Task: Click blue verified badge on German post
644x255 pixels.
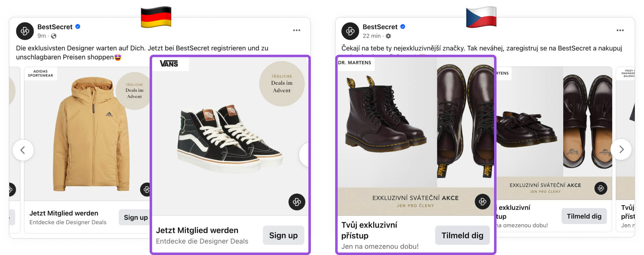Action: pos(78,27)
